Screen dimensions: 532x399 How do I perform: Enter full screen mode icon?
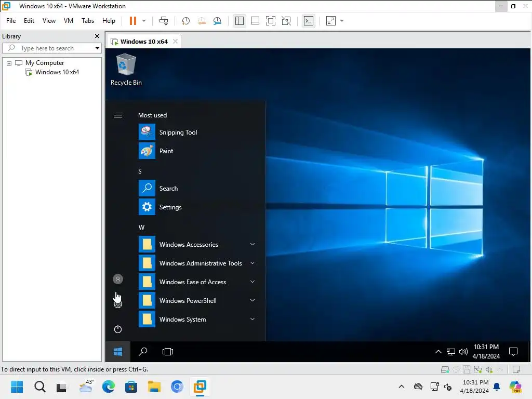point(270,21)
